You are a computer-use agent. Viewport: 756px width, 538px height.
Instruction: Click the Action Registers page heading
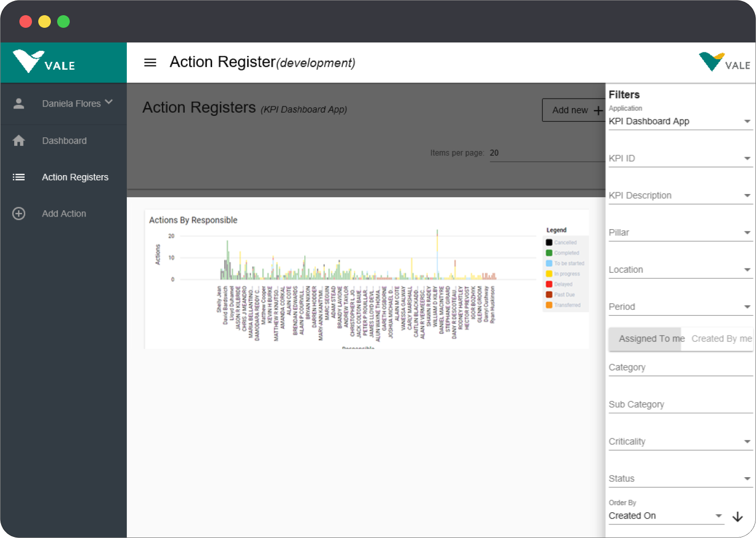tap(199, 107)
